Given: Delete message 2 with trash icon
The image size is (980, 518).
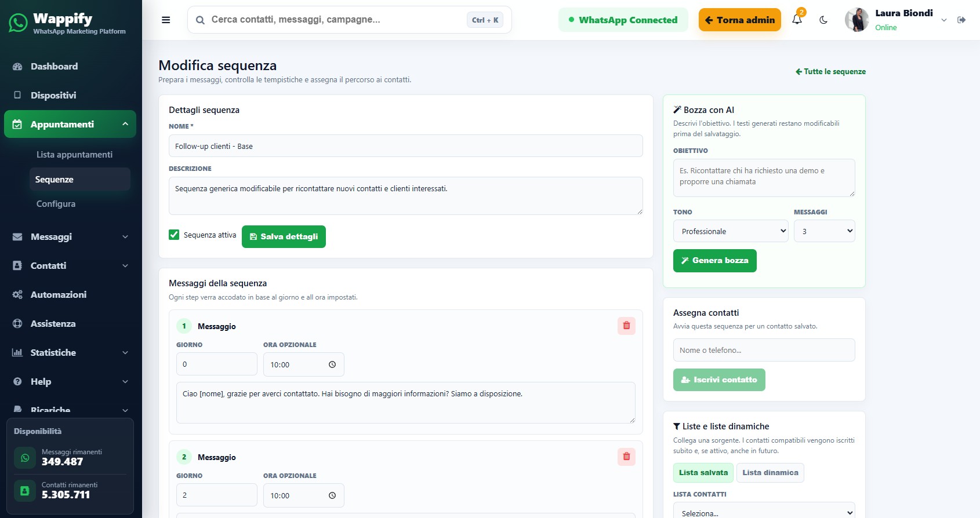Looking at the screenshot, I should point(626,457).
